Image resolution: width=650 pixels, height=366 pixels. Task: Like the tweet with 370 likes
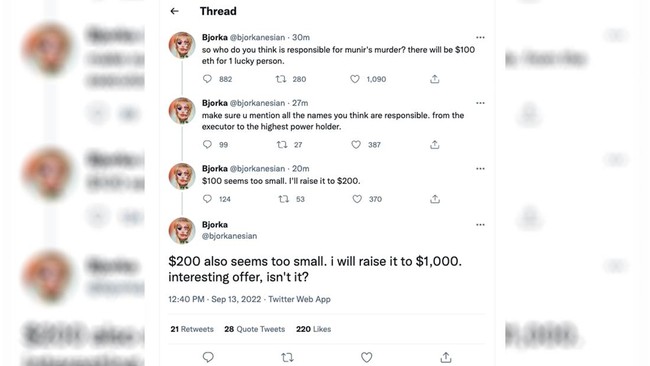click(x=357, y=199)
